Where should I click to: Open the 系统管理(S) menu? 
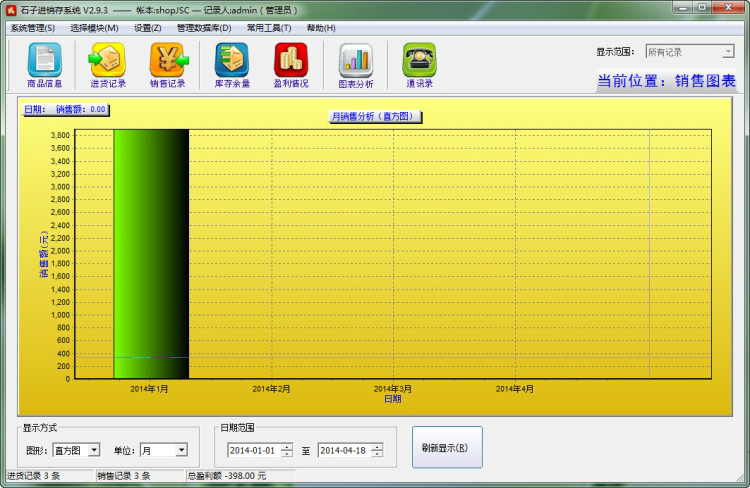(x=33, y=28)
